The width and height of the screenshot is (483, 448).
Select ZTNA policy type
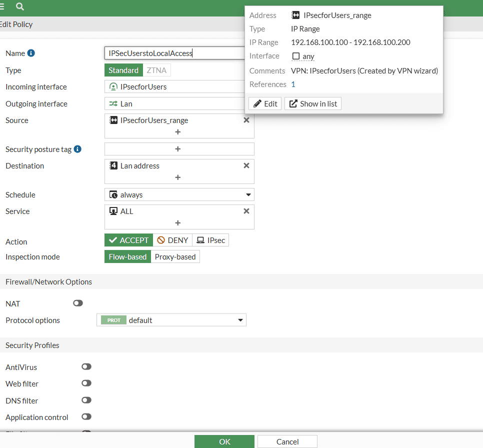coord(156,70)
